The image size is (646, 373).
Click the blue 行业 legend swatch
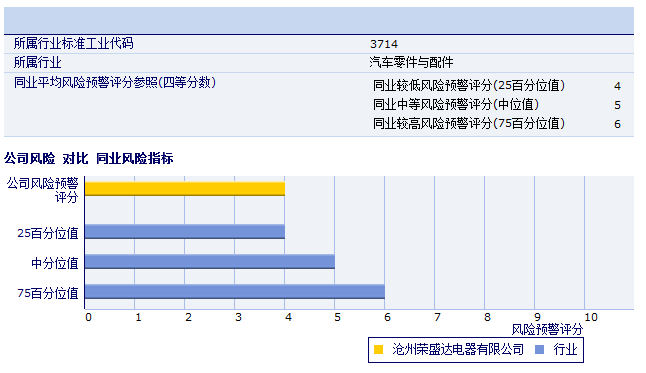tap(539, 350)
